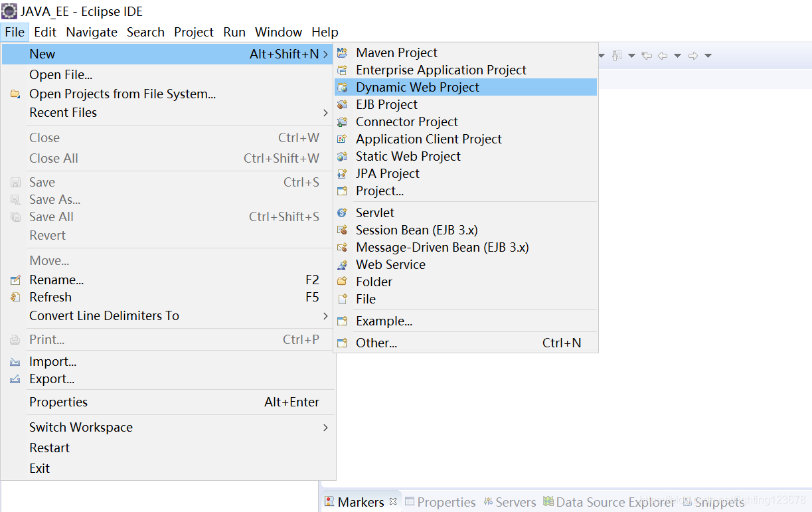Viewport: 812px width, 512px height.
Task: Click the Session Bean icon
Action: [x=343, y=230]
